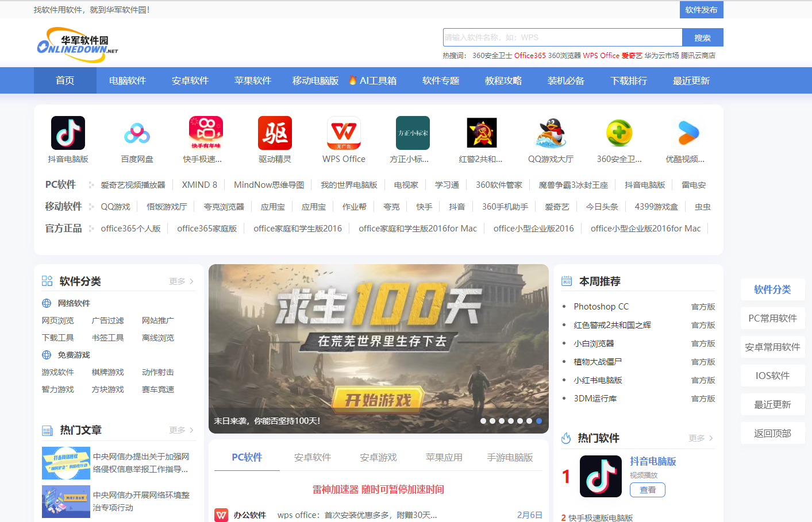Click 查看 button for 抖音电脑版
812x522 pixels.
coord(648,490)
